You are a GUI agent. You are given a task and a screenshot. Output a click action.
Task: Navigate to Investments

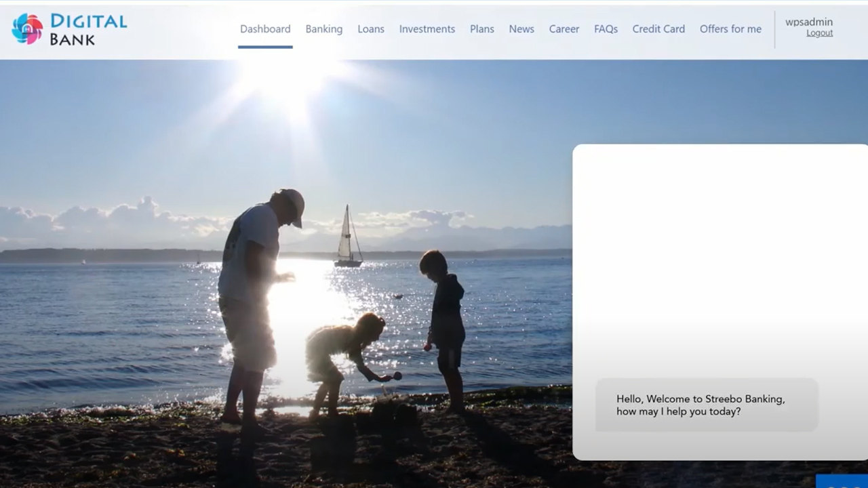click(427, 29)
